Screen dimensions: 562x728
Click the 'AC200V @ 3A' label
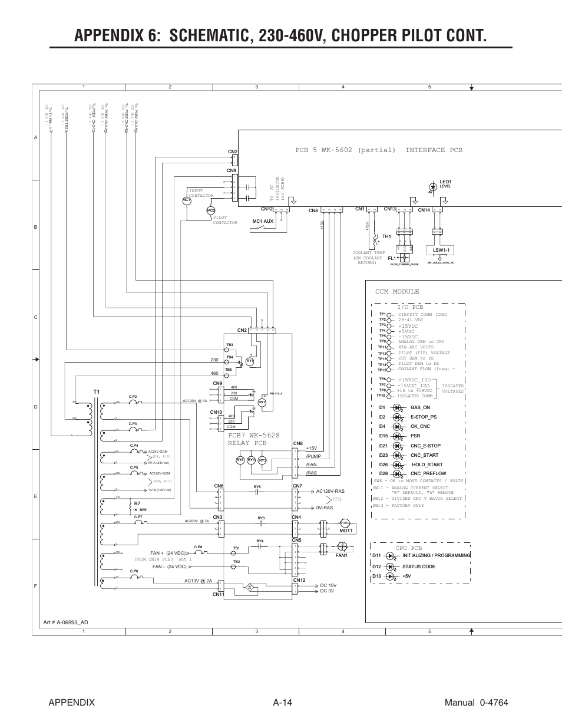(197, 521)
